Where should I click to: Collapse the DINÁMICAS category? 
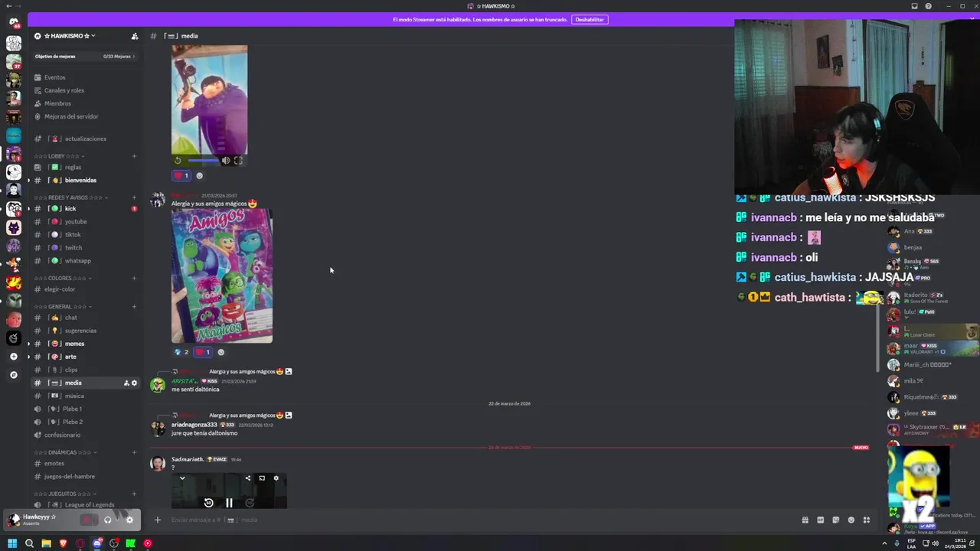(67, 452)
